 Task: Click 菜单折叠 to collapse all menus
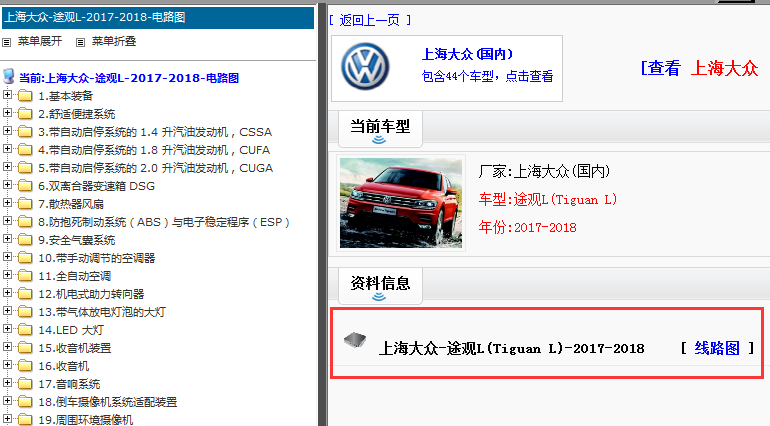pyautogui.click(x=114, y=41)
